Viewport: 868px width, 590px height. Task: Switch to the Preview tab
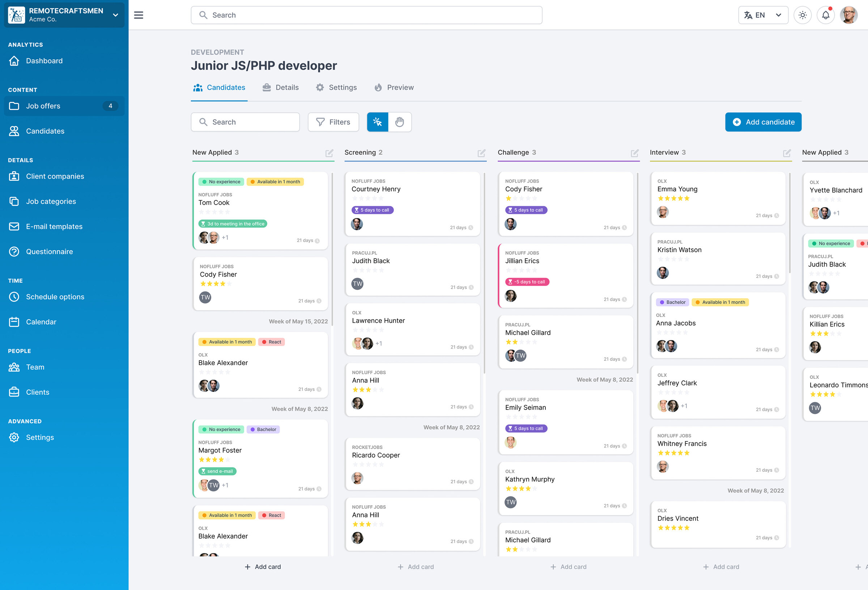click(394, 87)
